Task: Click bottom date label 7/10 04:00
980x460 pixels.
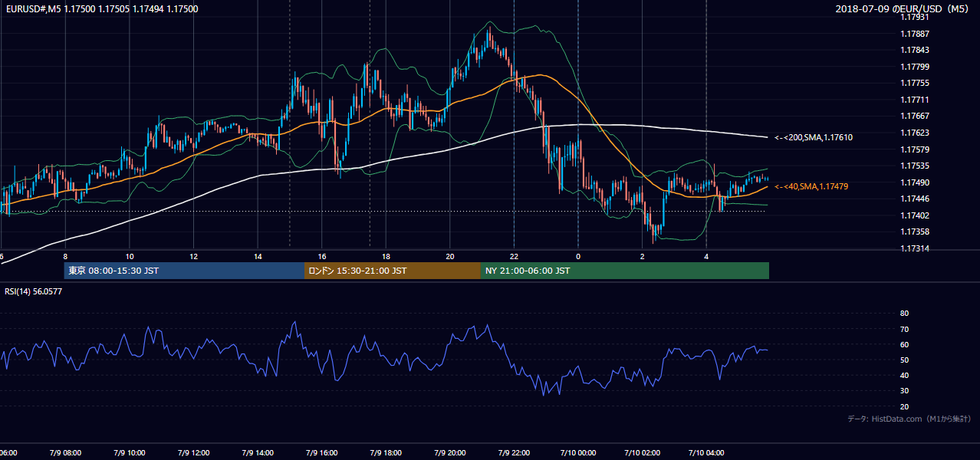Action: pyautogui.click(x=706, y=452)
